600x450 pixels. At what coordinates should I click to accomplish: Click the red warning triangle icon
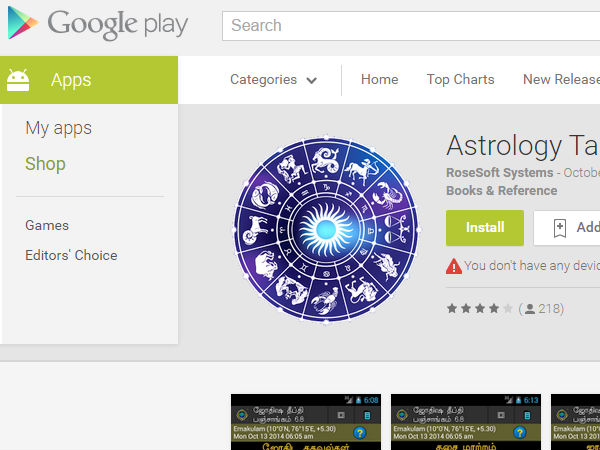coord(454,266)
